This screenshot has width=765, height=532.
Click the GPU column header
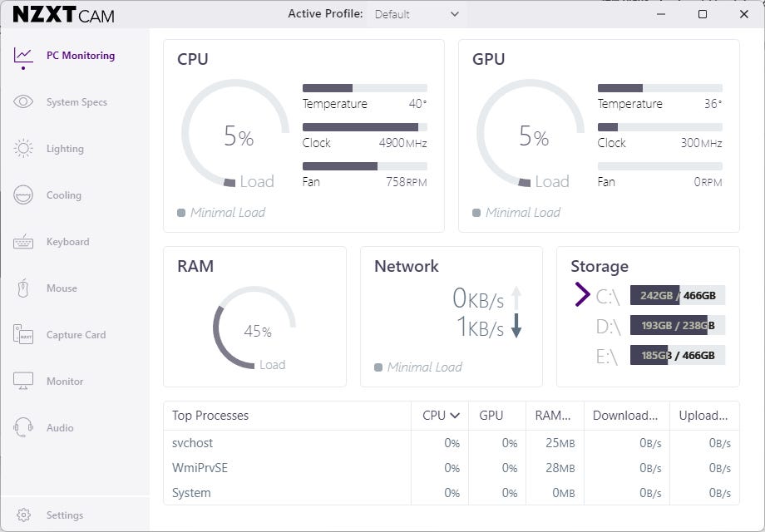[497, 416]
